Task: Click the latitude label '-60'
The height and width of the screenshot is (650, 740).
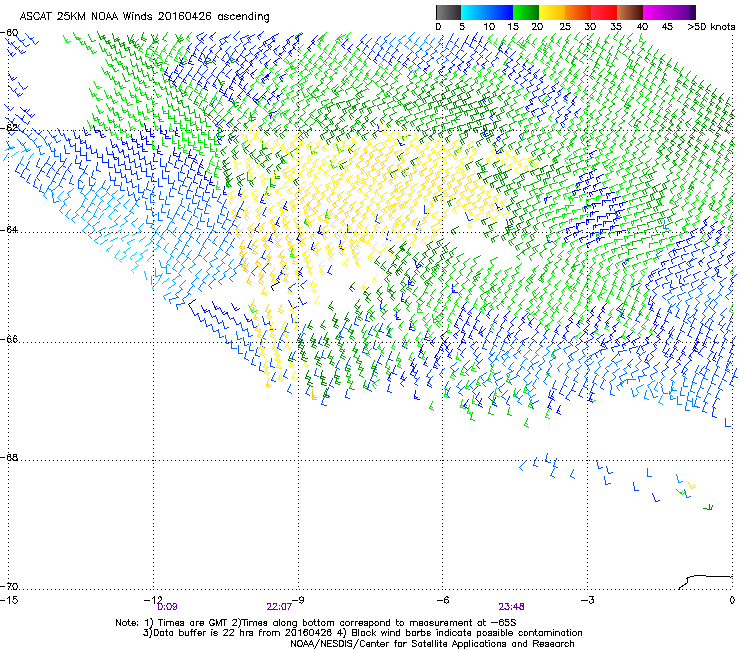Action: [10, 33]
